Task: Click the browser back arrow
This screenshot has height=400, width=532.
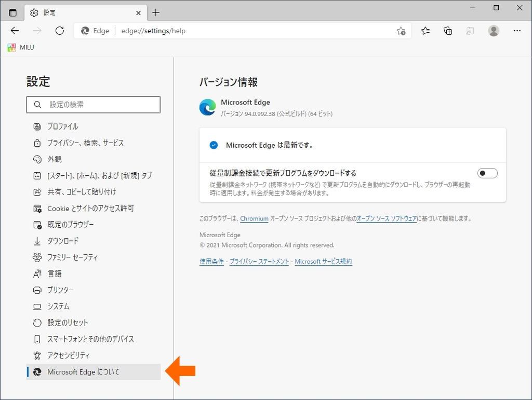Action: pos(15,31)
